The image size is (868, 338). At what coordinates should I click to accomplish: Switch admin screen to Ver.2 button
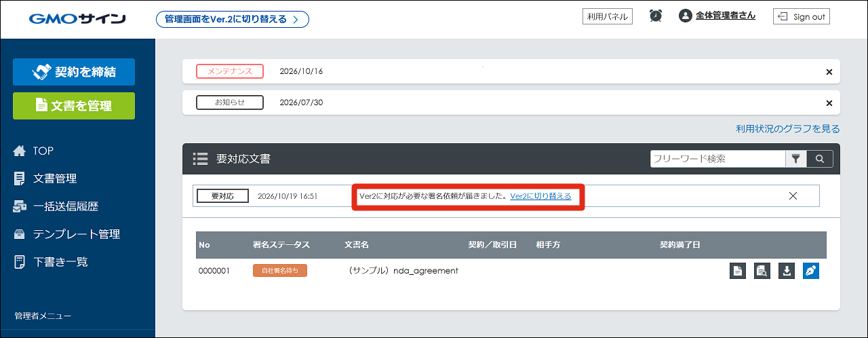232,19
